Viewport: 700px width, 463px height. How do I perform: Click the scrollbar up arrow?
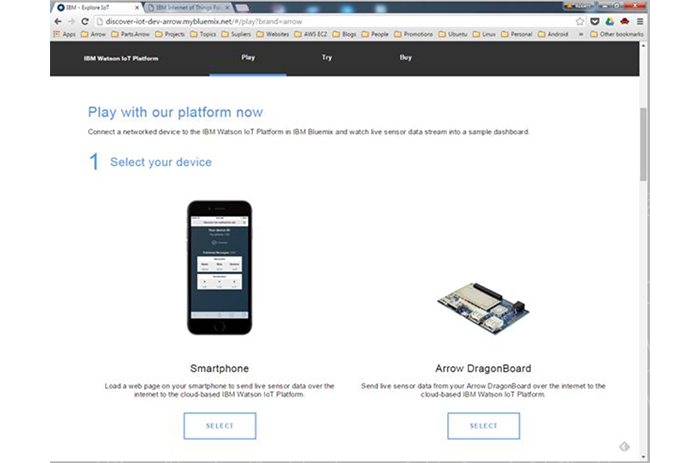(643, 46)
